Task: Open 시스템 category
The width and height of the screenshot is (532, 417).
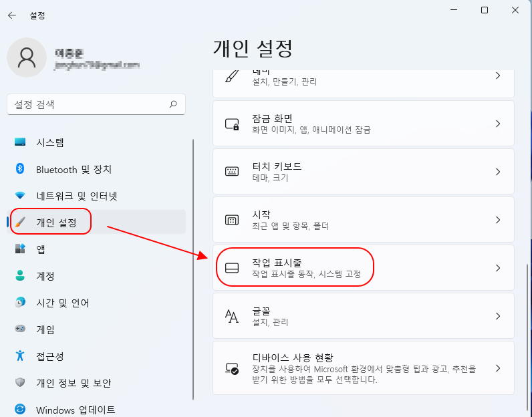Action: (96, 142)
